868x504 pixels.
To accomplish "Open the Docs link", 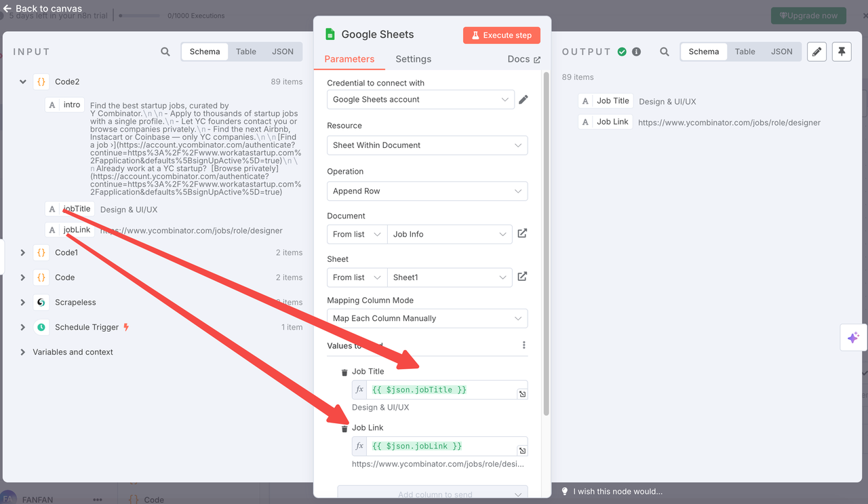I will coord(524,59).
